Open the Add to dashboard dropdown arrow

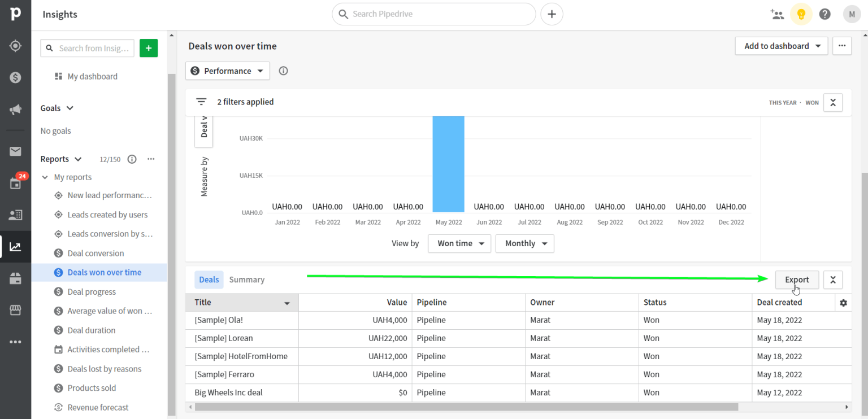click(819, 46)
